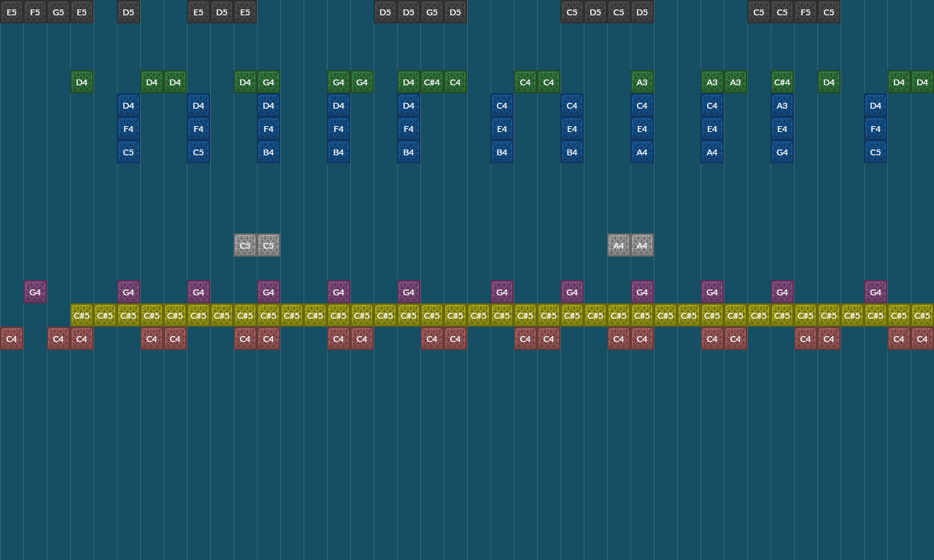934x560 pixels.
Task: Expand the first yellow C#5 block in the row
Action: (x=82, y=315)
